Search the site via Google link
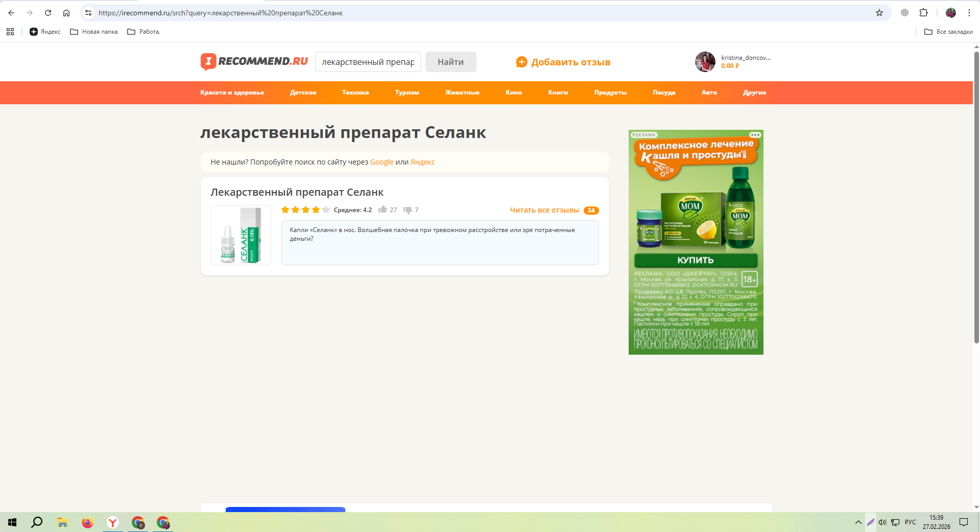 (x=382, y=162)
